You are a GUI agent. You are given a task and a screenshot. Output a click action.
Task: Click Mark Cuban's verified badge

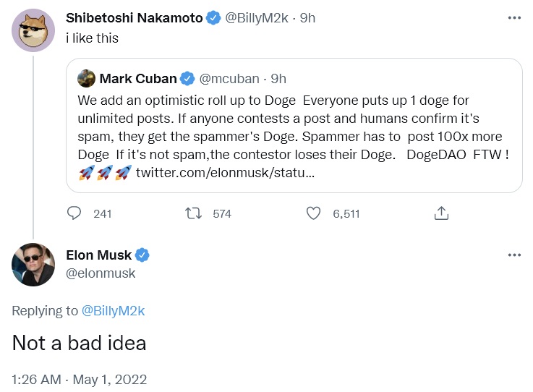[x=187, y=78]
